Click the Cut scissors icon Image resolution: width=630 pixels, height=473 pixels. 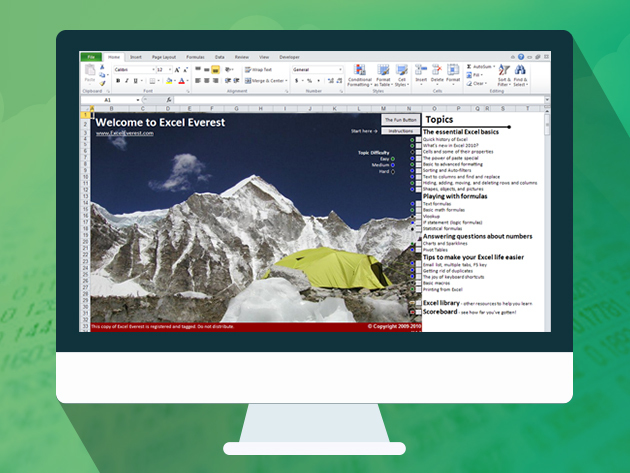[x=102, y=67]
